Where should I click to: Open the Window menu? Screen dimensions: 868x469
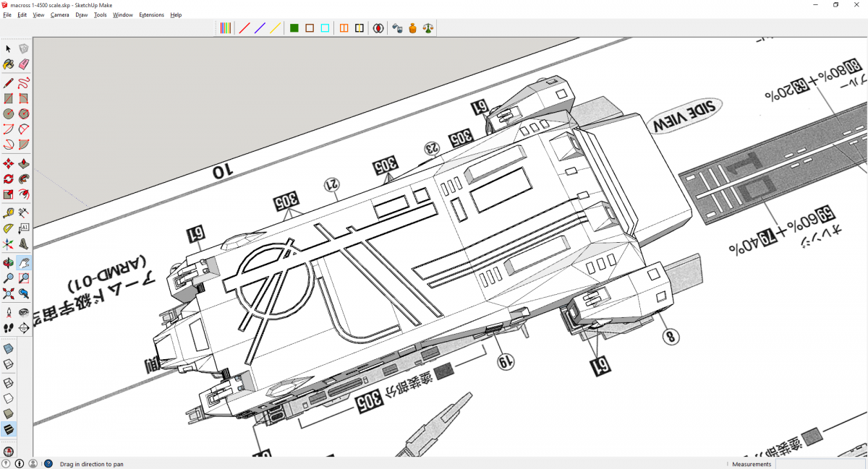123,14
